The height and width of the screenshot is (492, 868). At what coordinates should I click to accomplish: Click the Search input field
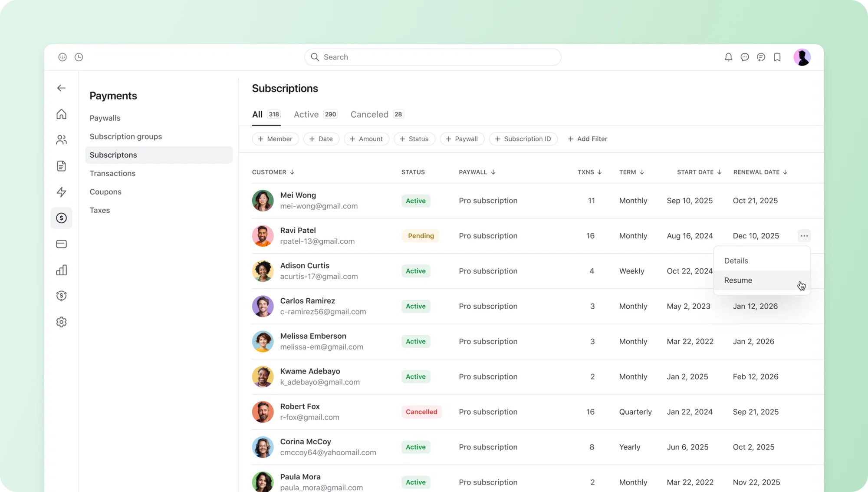pos(433,57)
